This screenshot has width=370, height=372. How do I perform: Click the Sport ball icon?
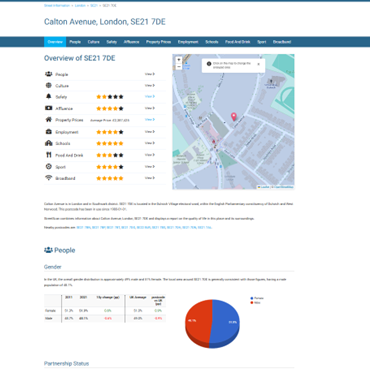pos(49,166)
